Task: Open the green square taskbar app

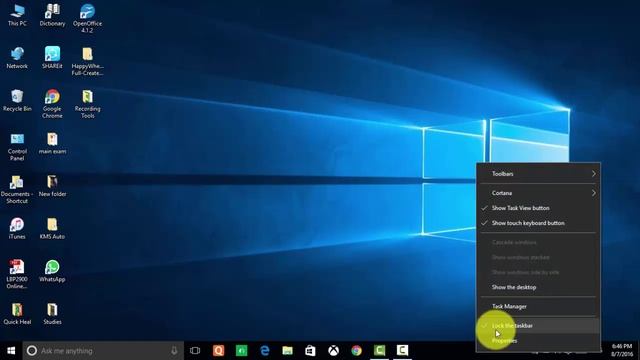Action: [242, 350]
